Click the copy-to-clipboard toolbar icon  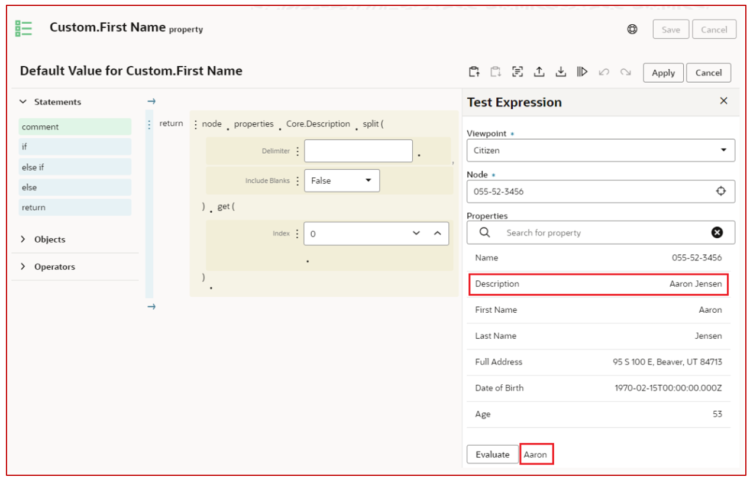click(496, 72)
